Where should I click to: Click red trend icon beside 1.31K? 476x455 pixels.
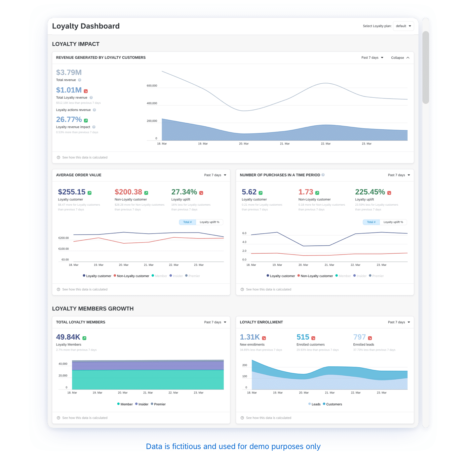click(264, 338)
